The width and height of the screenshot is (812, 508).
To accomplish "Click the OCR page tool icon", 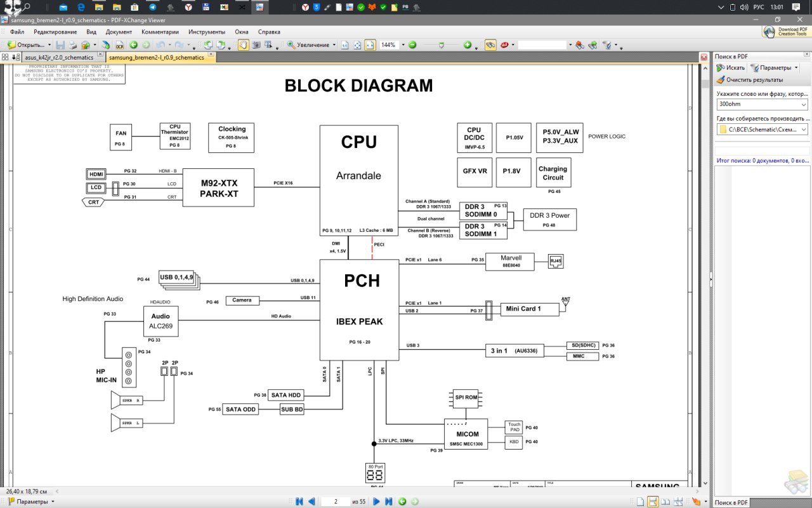I will [x=120, y=45].
